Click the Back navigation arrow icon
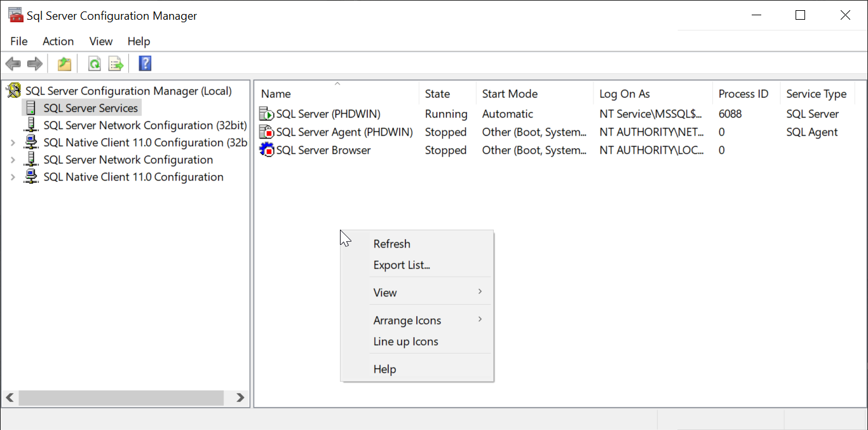 pos(13,63)
